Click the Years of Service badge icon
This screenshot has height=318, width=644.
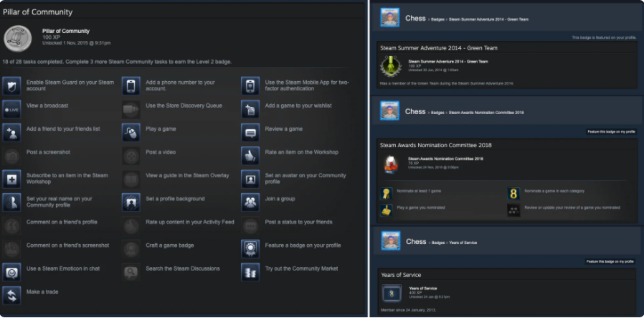[x=392, y=294]
